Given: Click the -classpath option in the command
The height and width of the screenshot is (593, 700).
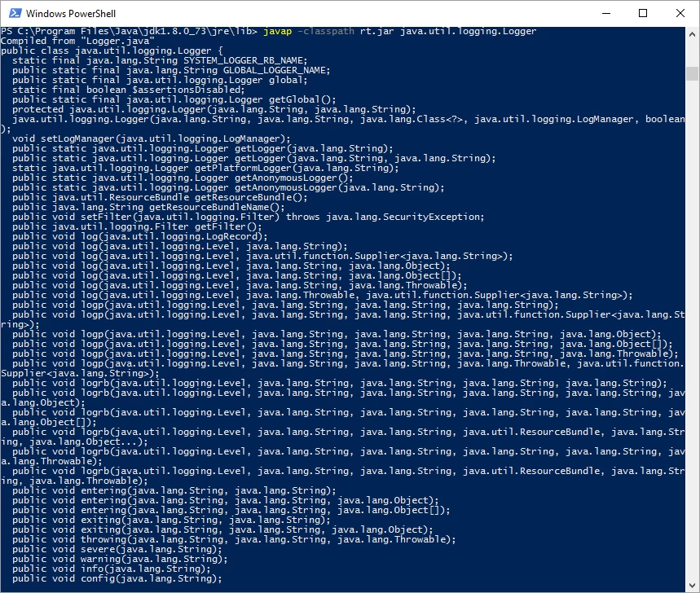Looking at the screenshot, I should [325, 31].
